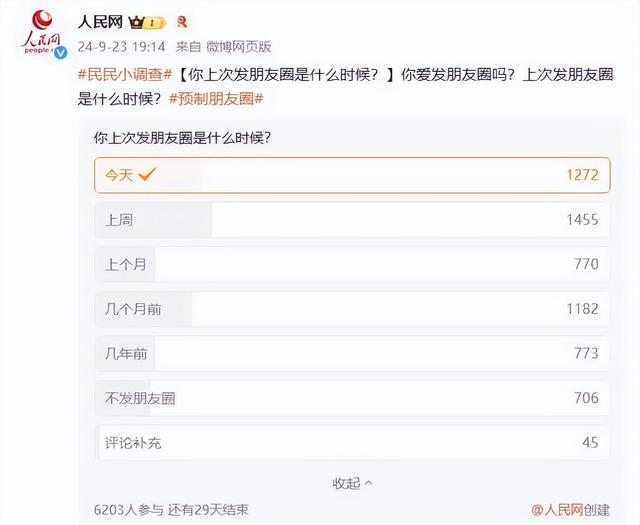Collapse the poll with 收起
This screenshot has height=525, width=640.
352,483
